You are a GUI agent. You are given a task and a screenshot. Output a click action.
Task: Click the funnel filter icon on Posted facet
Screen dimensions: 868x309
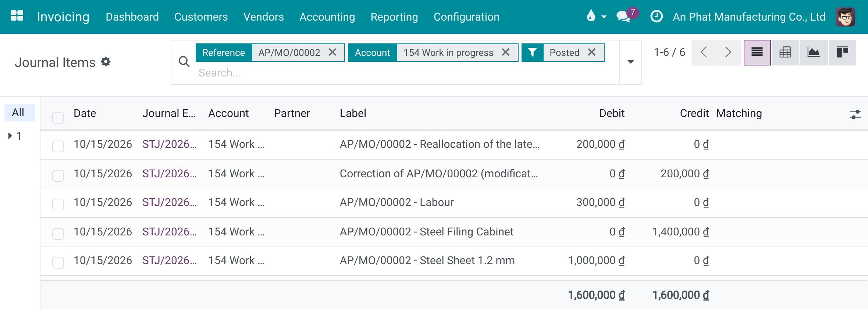coord(532,53)
